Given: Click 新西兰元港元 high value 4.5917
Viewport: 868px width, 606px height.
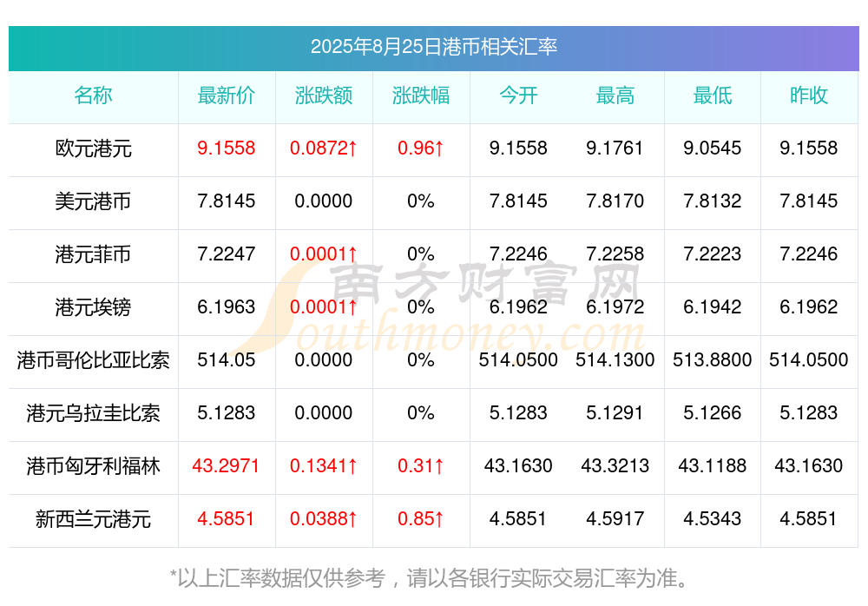Looking at the screenshot, I should (615, 518).
